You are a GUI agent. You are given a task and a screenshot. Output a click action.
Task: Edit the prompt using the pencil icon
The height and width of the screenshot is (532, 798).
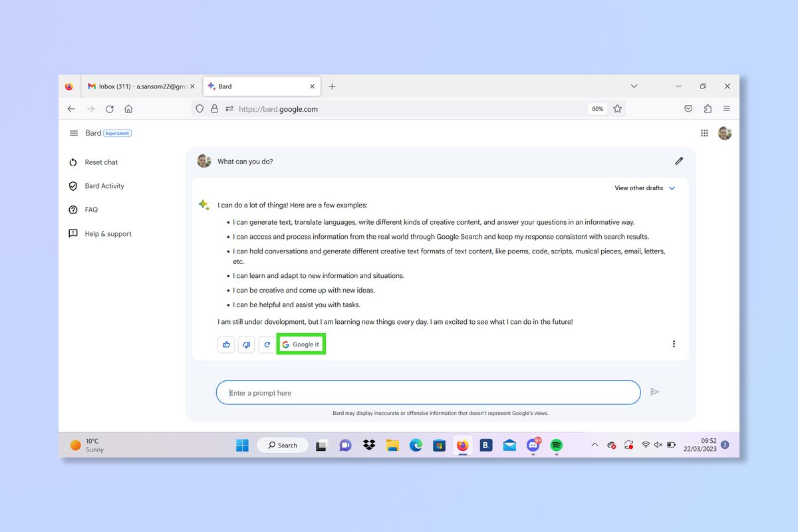pyautogui.click(x=678, y=160)
